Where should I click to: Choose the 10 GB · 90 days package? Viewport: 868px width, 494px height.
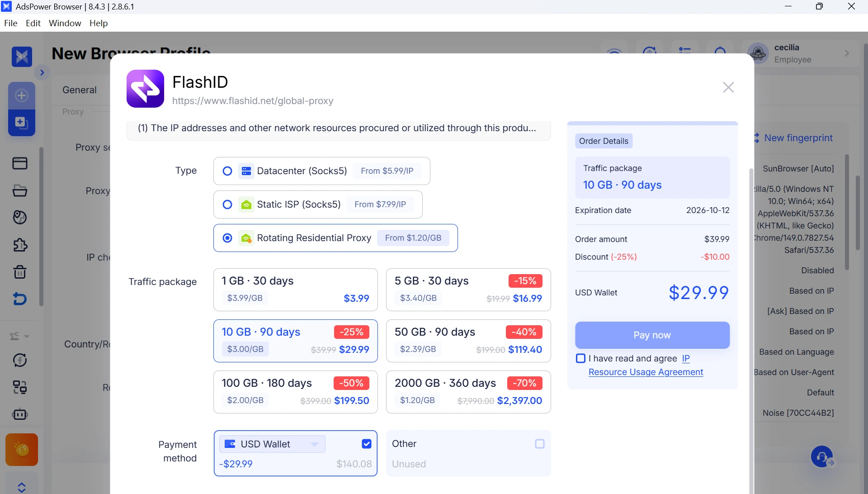pos(296,341)
